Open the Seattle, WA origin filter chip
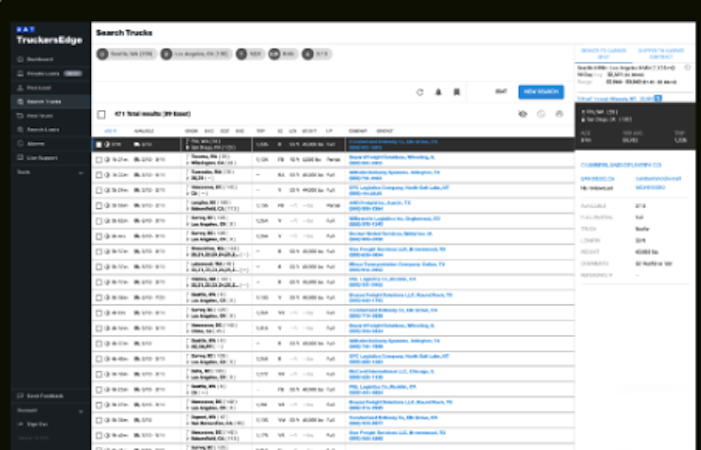701x450 pixels. tap(127, 54)
